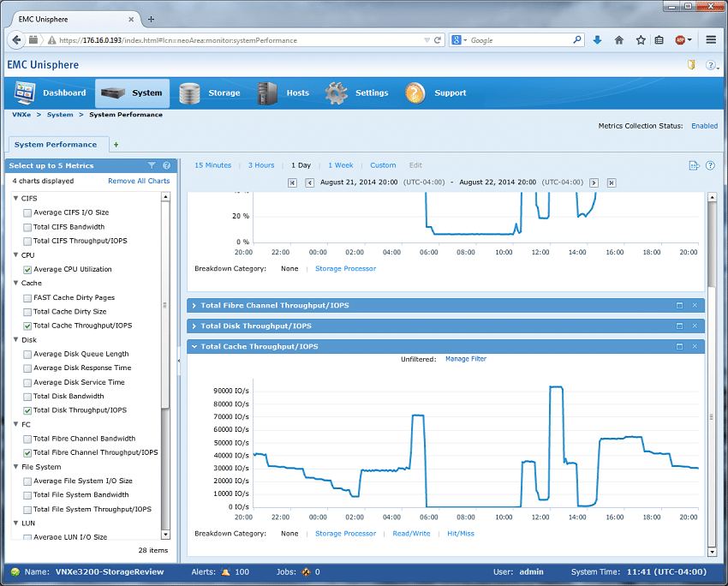This screenshot has height=586, width=728.
Task: Break down cache chart by Read/Write
Action: [411, 534]
